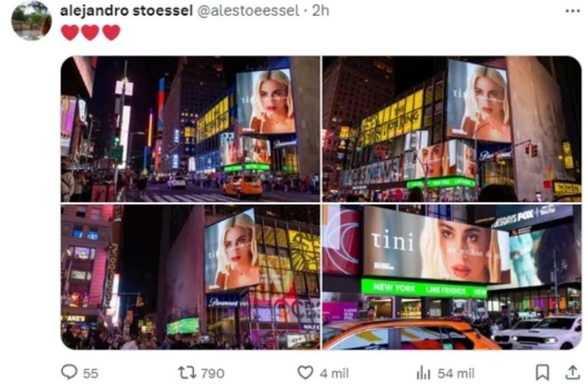Open the three-dot more options menu
Image resolution: width=588 pixels, height=392 pixels.
point(572,11)
